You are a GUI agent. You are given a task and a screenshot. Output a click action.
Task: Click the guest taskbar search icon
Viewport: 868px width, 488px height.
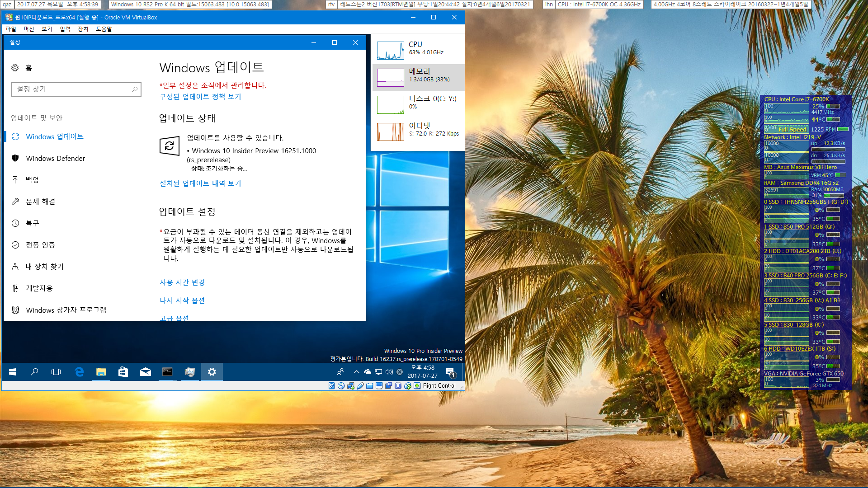tap(34, 372)
